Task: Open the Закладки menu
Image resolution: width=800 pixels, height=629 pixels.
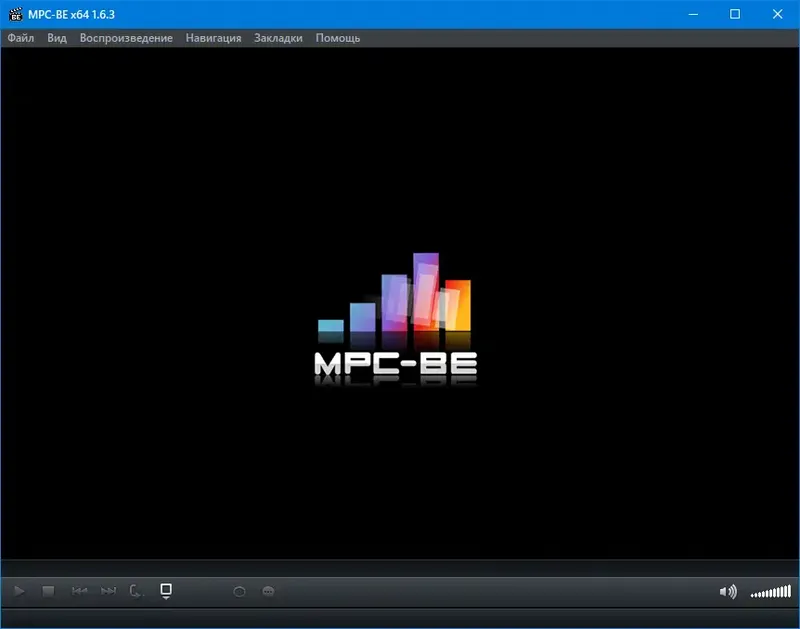Action: [x=278, y=38]
